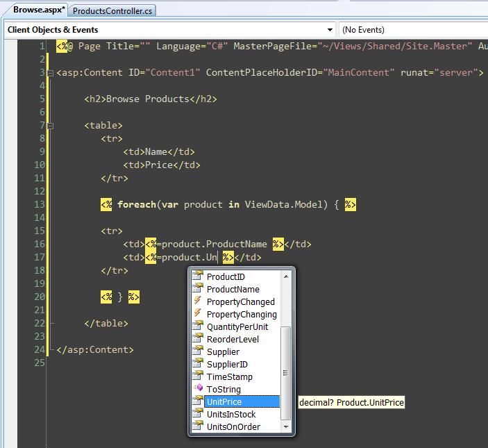Place cursor in Browse Products heading text

(148, 99)
